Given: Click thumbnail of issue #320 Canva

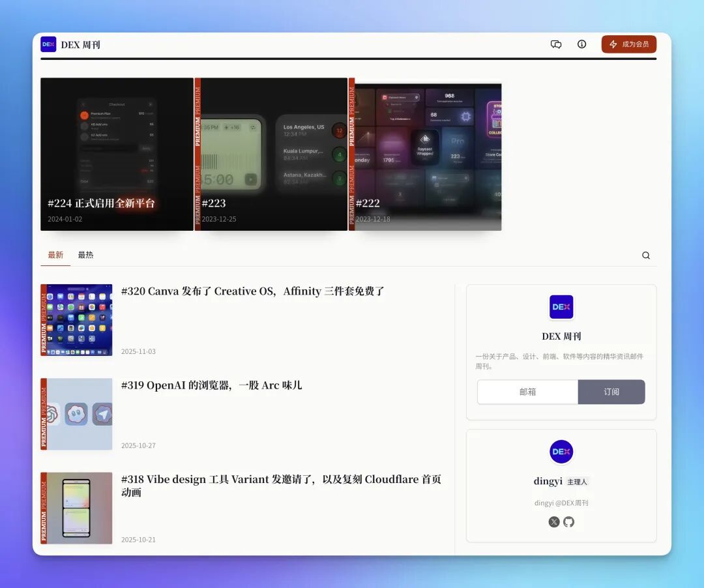Looking at the screenshot, I should coord(76,320).
